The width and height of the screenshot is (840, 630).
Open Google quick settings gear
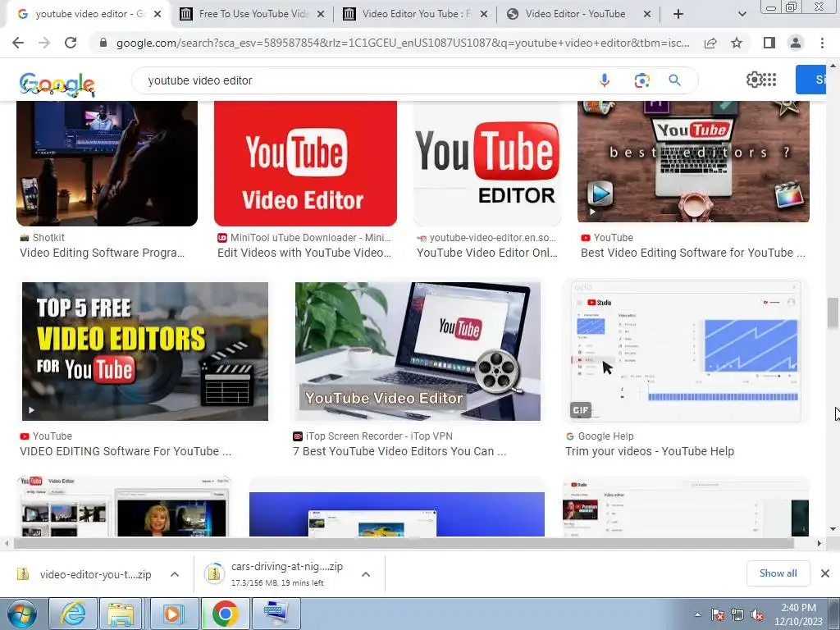(x=754, y=80)
